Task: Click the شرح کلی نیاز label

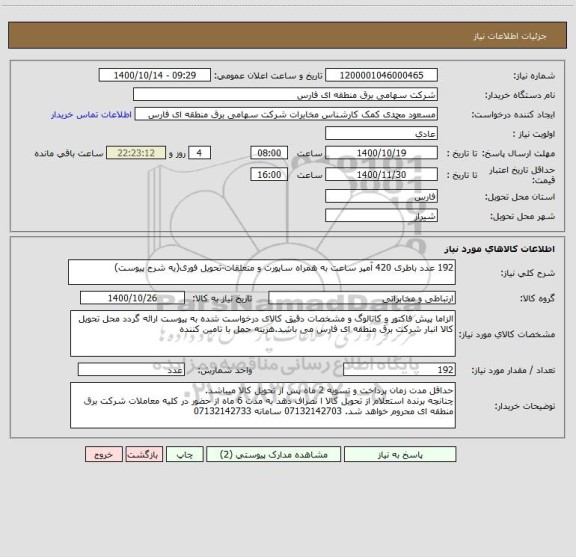Action: 528,273
